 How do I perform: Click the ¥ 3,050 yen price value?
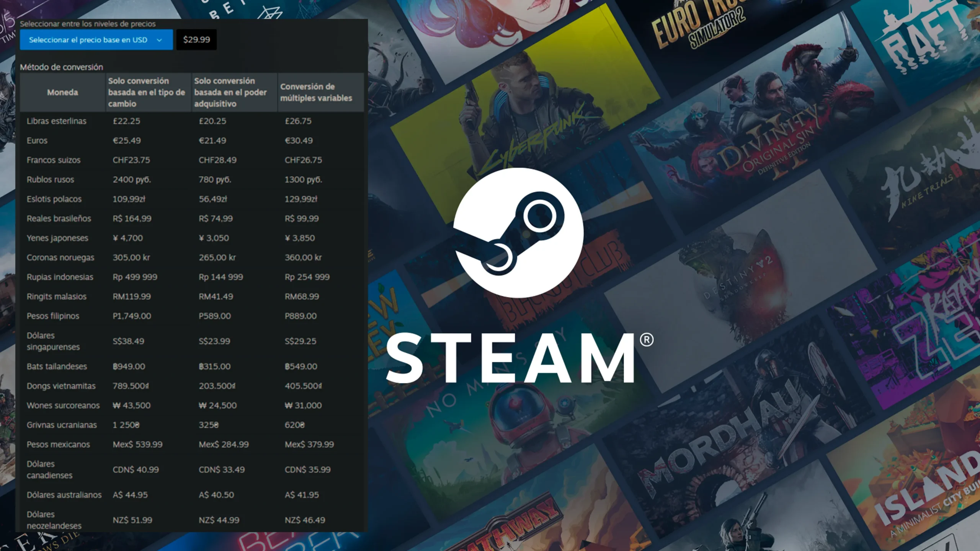point(214,238)
